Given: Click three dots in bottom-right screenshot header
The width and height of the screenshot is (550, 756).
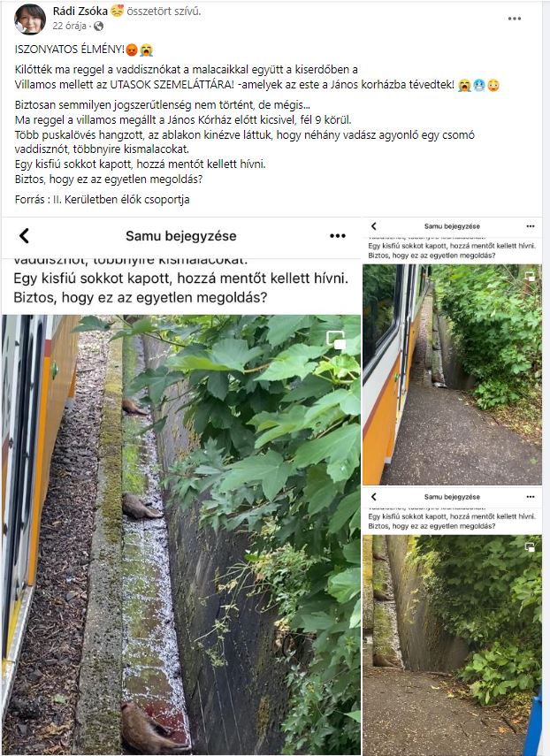Looking at the screenshot, I should (531, 497).
